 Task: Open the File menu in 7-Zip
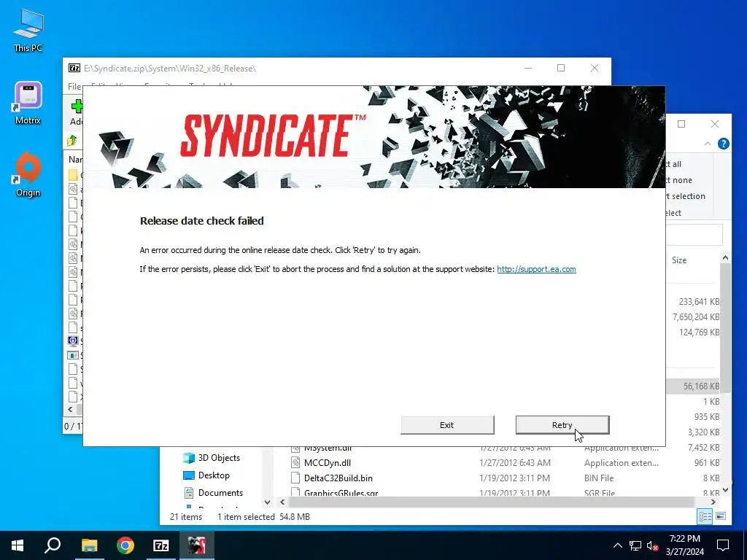[74, 86]
